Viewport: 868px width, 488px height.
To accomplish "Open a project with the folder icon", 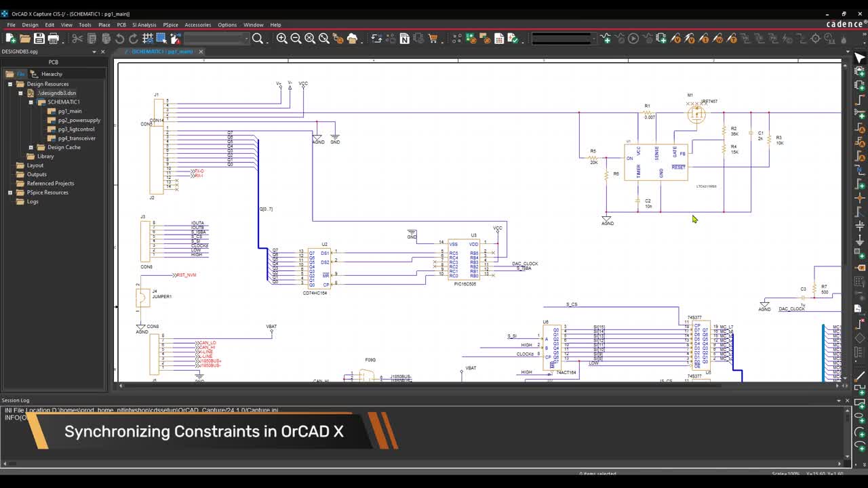I will point(25,39).
